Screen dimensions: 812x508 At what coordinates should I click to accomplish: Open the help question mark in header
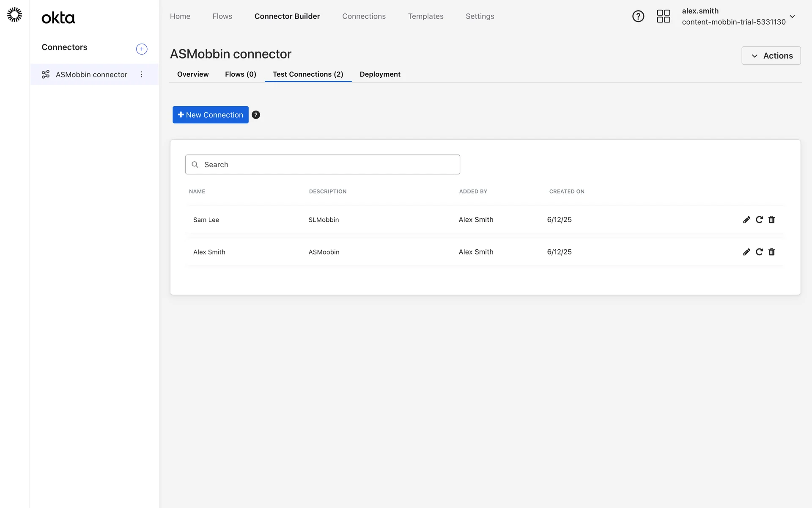point(638,17)
